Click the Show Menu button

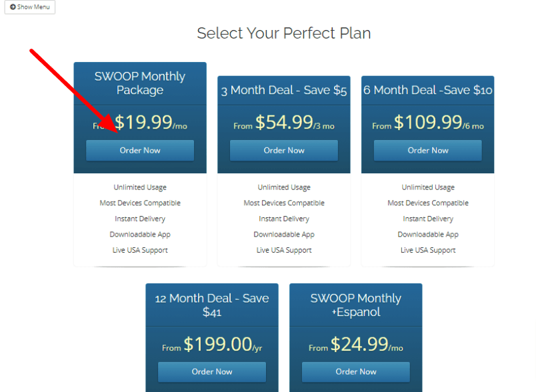coord(29,7)
